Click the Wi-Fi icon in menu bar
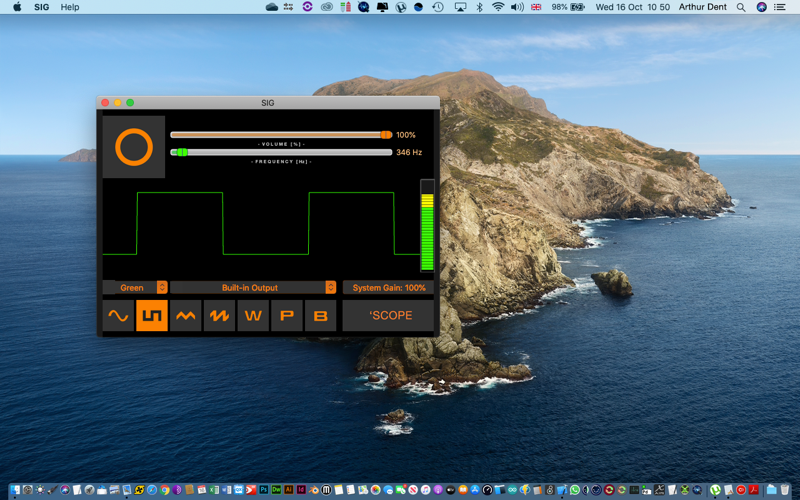 pos(498,7)
